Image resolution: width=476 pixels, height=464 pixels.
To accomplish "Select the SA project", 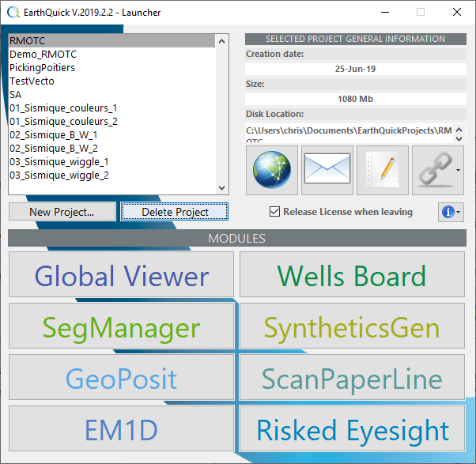I will click(x=111, y=95).
